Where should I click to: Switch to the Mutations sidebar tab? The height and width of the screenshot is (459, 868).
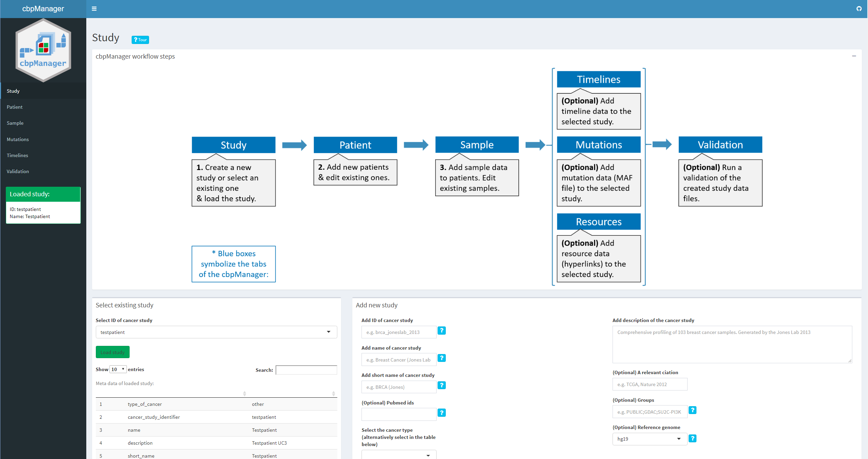18,139
